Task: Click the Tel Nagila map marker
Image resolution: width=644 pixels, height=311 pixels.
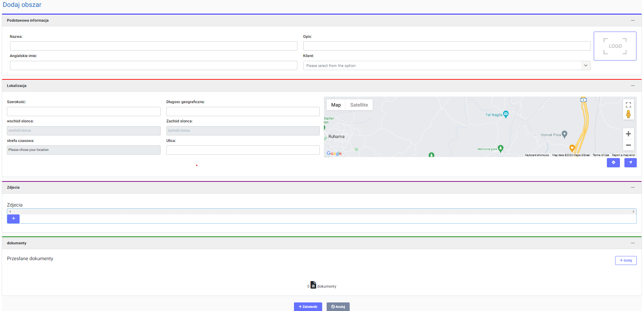Action: pos(506,114)
